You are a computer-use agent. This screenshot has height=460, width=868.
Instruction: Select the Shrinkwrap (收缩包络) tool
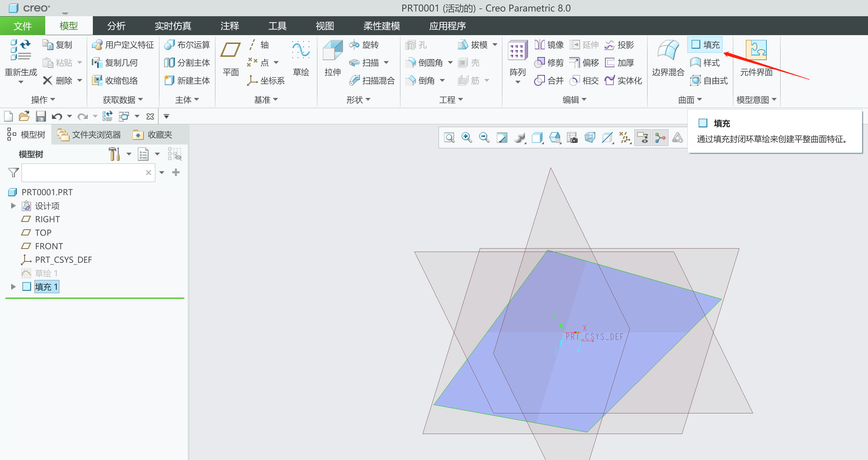(x=115, y=81)
